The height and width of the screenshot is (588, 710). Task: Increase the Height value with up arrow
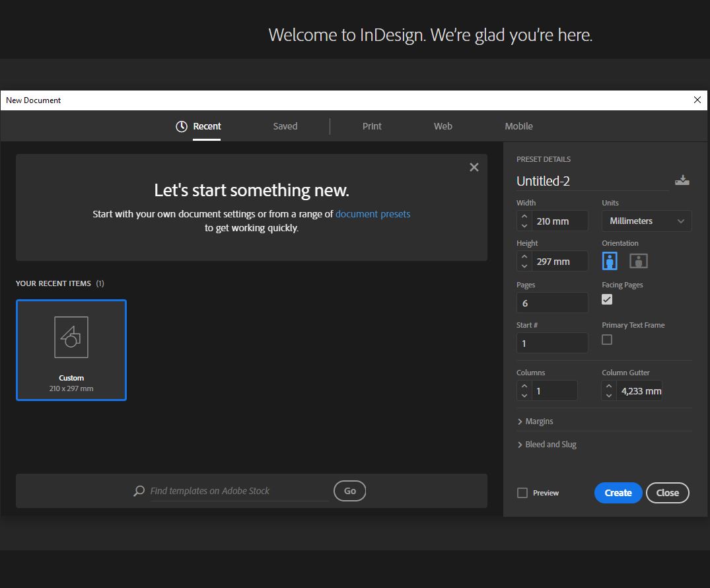524,256
